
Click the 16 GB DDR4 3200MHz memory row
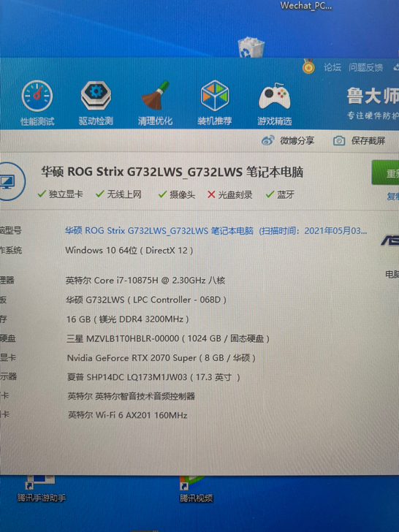tap(128, 319)
